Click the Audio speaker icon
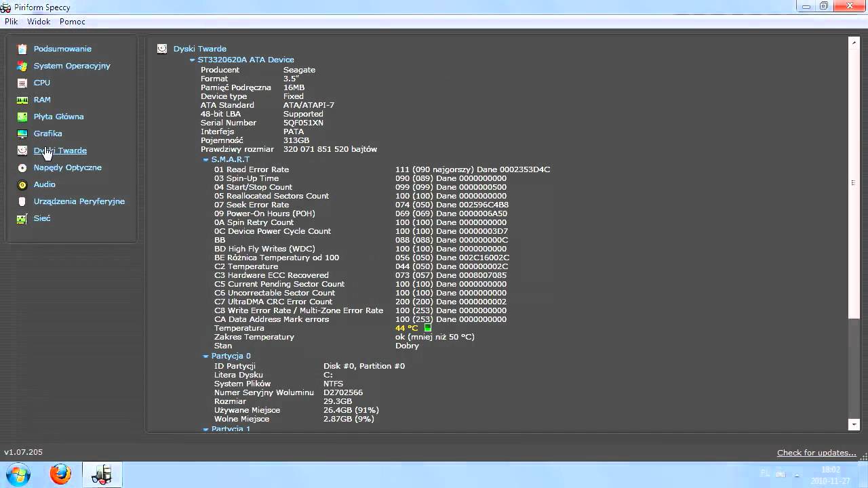868x488 pixels. point(22,184)
